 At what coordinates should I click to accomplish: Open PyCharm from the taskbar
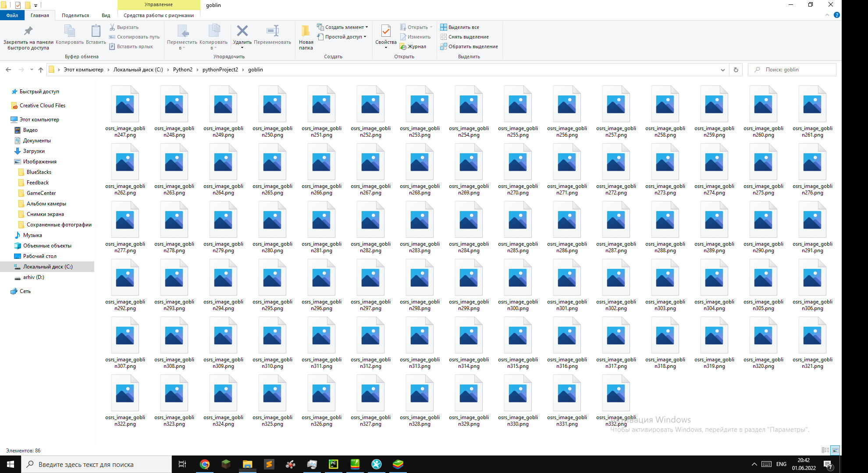(x=334, y=464)
